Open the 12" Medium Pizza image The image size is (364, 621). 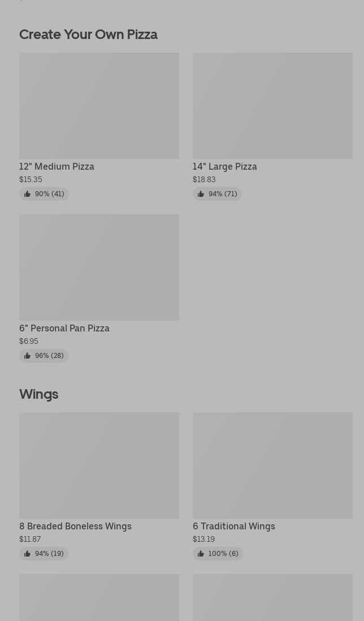[x=99, y=106]
